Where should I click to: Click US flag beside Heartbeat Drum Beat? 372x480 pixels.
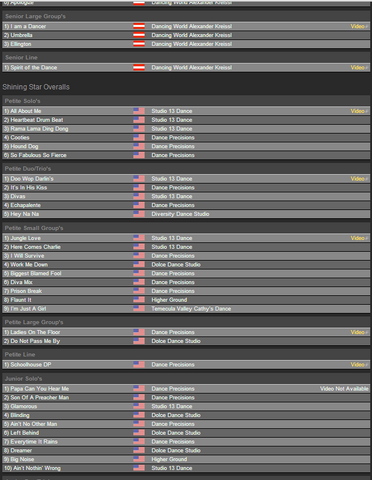139,120
